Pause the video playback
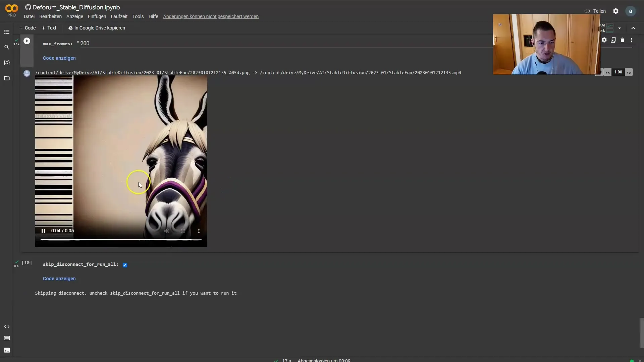The width and height of the screenshot is (644, 362). 43,231
